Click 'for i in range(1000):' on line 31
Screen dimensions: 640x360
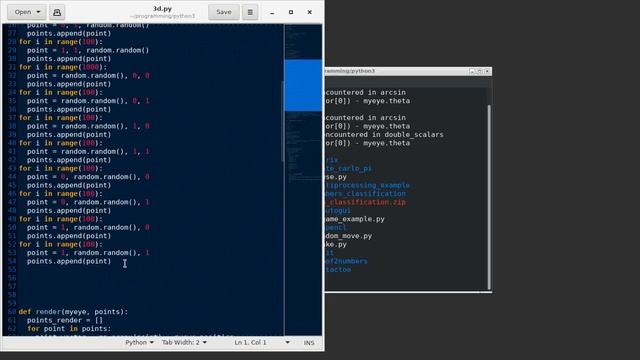click(x=63, y=67)
